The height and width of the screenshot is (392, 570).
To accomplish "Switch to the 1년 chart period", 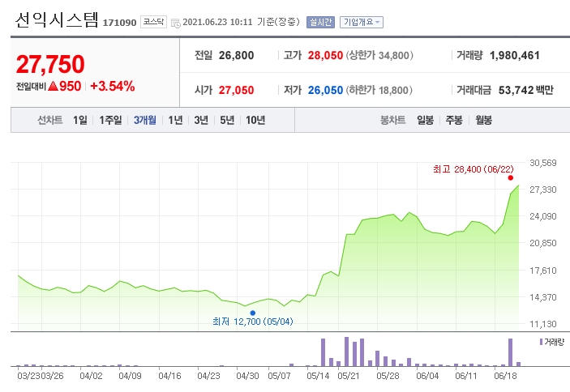I will 175,120.
